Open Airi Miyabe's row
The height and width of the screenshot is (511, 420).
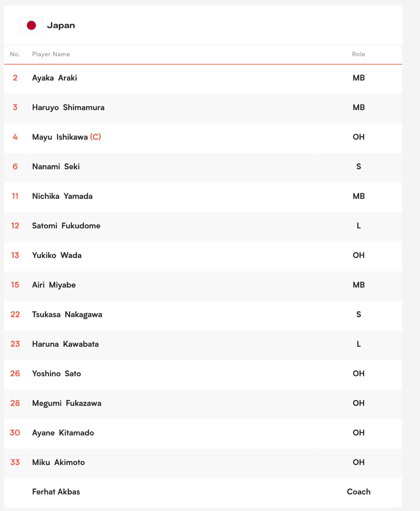203,285
